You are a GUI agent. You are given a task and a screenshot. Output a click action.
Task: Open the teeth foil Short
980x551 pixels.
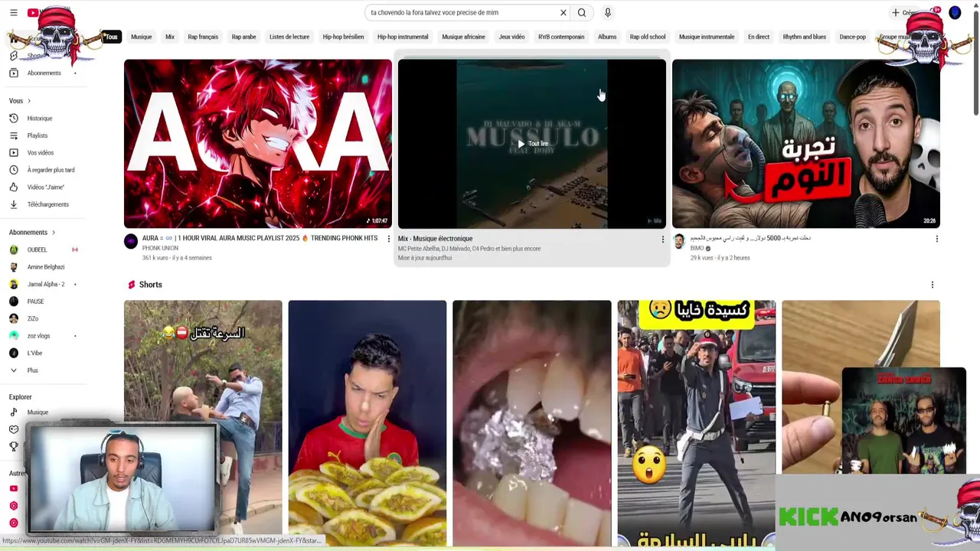(x=532, y=422)
